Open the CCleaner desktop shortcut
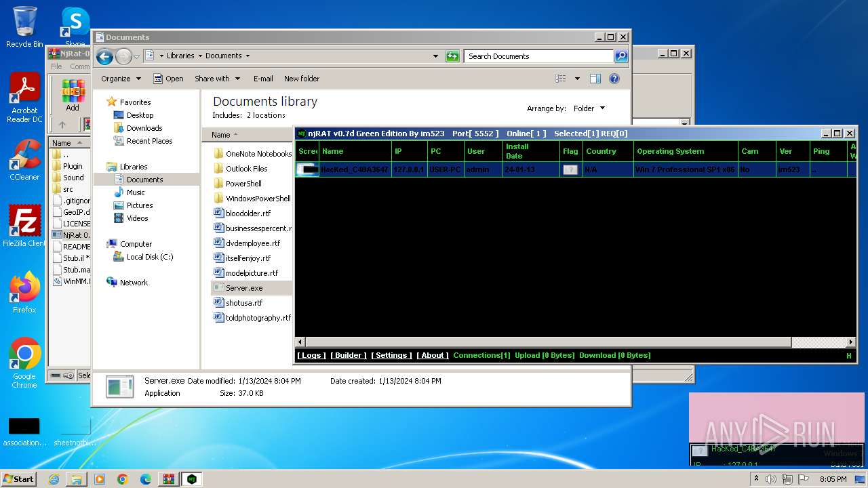The height and width of the screenshot is (488, 868). pos(24,159)
